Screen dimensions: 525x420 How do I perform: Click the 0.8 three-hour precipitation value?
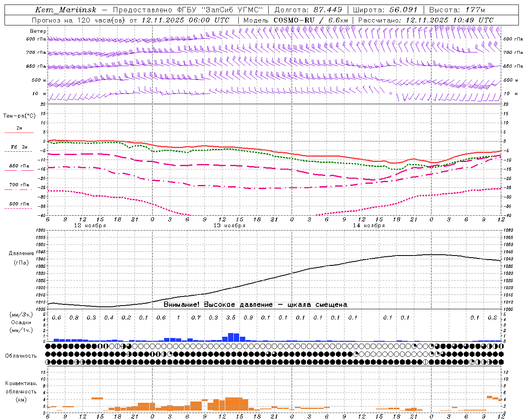coord(74,318)
